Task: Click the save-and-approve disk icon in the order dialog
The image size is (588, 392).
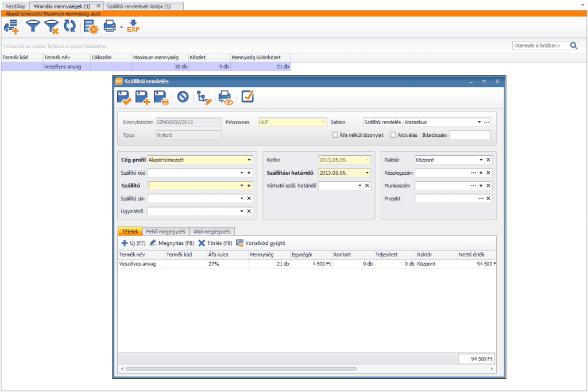Action: [x=124, y=97]
